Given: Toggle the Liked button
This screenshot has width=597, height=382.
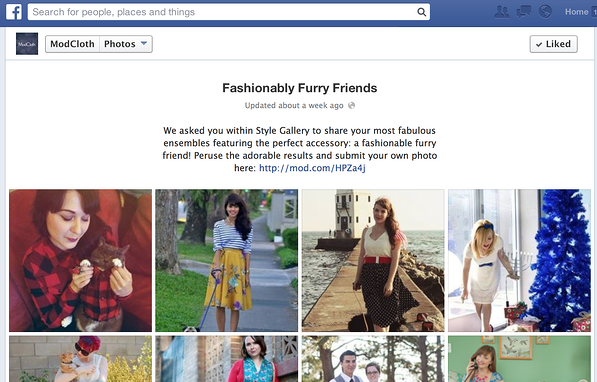Looking at the screenshot, I should tap(554, 44).
